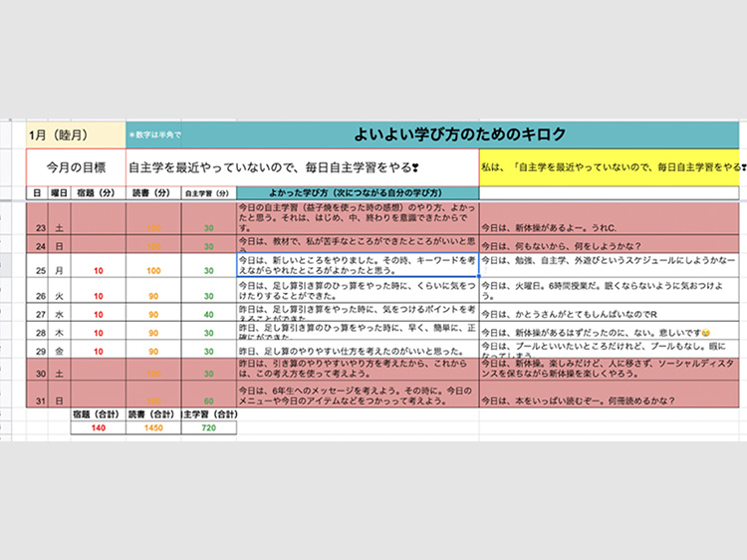The height and width of the screenshot is (560, 747).
Task: Select the 自主学習（合計） total label
Action: [x=209, y=415]
